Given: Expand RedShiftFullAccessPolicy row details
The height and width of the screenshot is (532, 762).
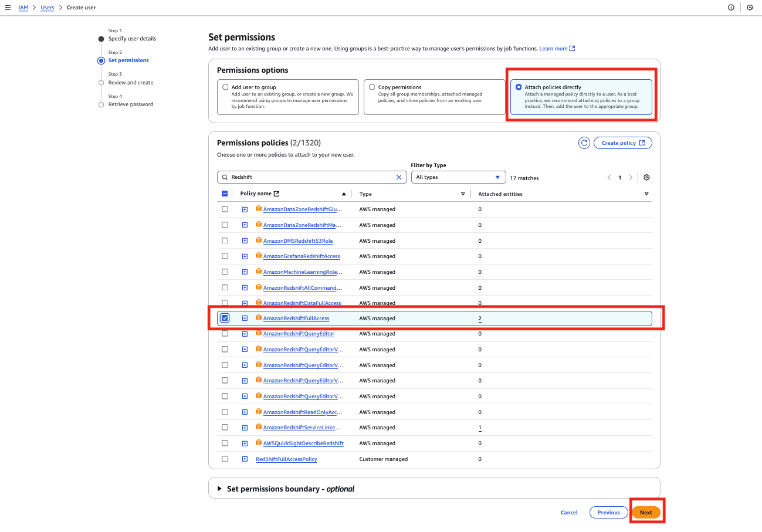Looking at the screenshot, I should 245,459.
